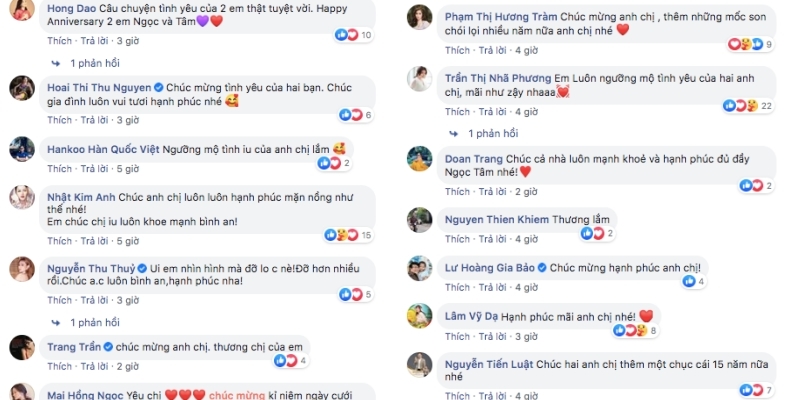Reply to Trang Trần's comment via Trả lời
Image resolution: width=800 pixels, height=400 pixels.
coord(94,366)
